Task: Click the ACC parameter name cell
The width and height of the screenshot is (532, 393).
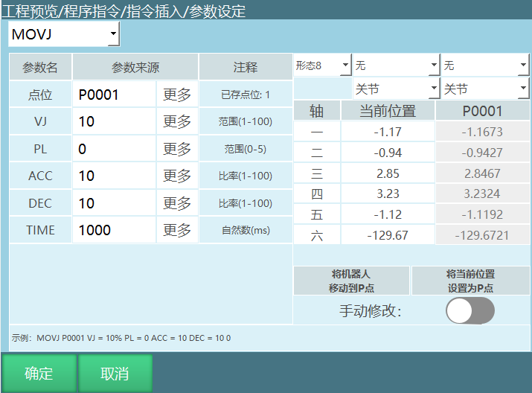Action: coord(40,176)
